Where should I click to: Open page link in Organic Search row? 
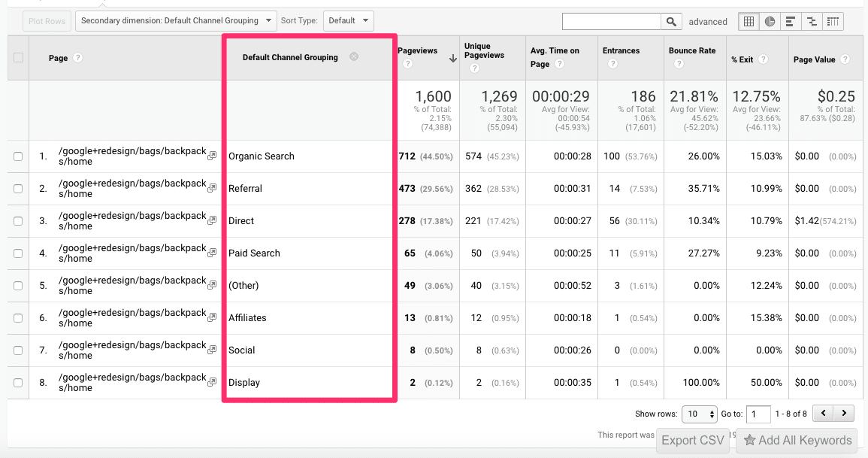click(132, 156)
